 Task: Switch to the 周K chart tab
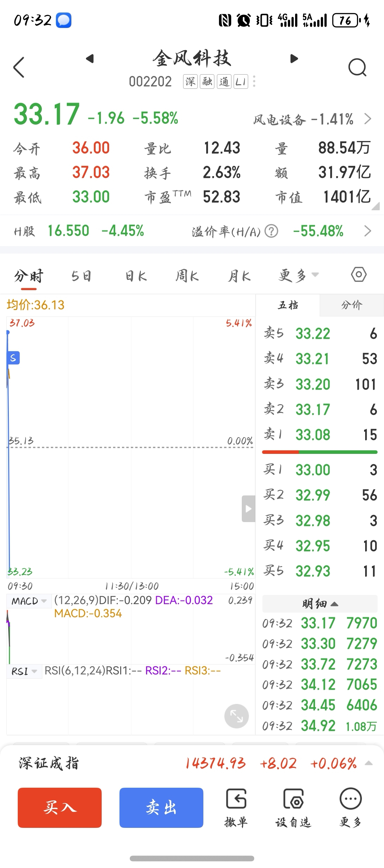[x=187, y=276]
